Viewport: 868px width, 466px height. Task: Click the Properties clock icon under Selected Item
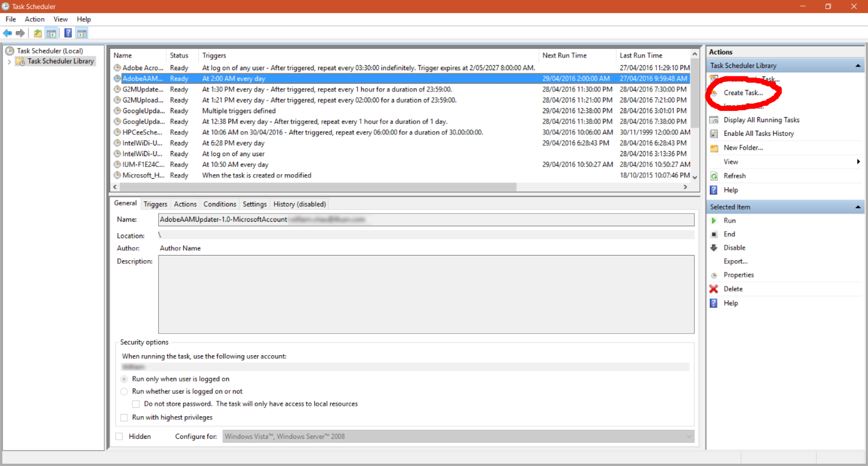click(x=714, y=275)
